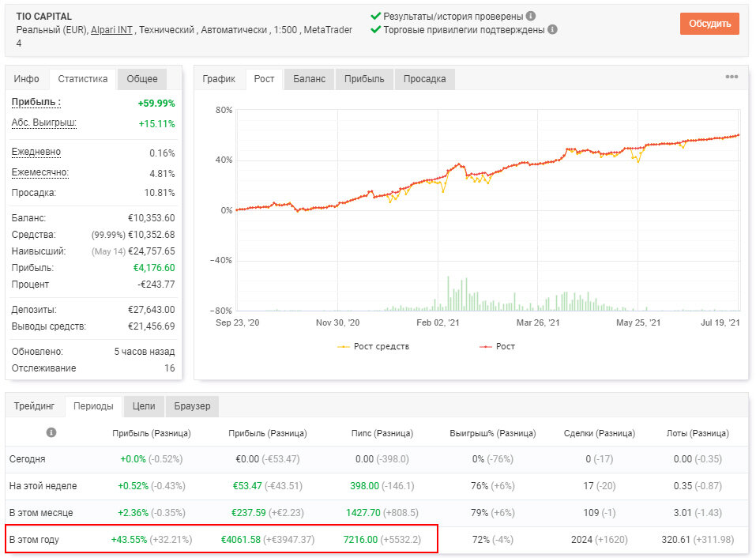
Task: Click interest value -€243.77
Action: pos(156,284)
